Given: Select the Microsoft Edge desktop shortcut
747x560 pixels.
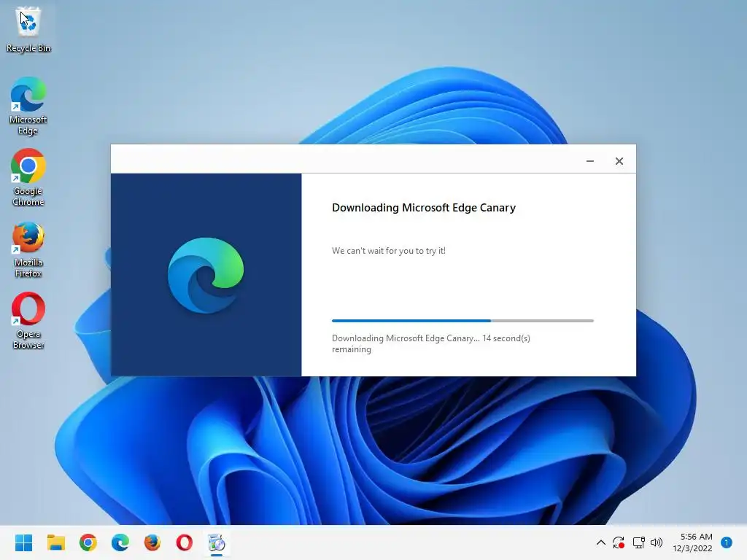Looking at the screenshot, I should (x=28, y=106).
